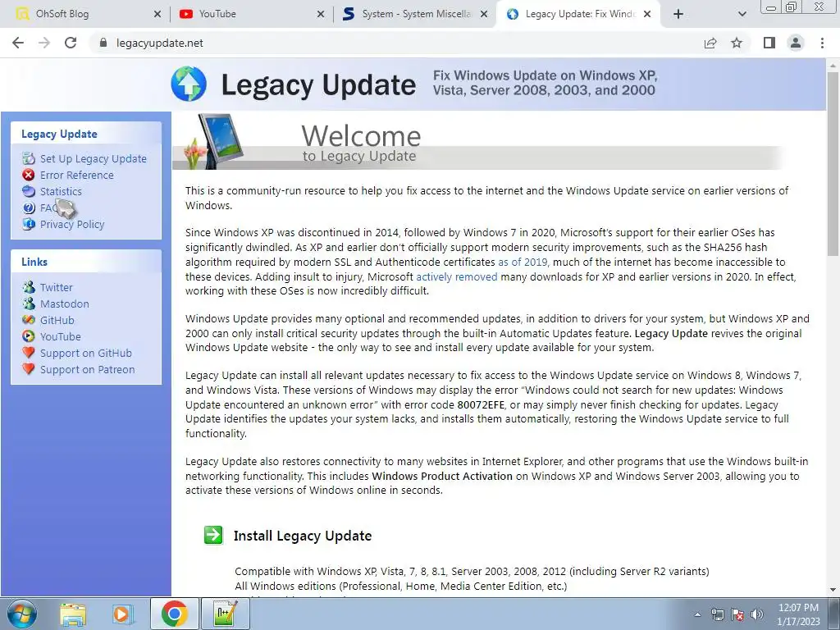Click the Action Center flag tray icon
The width and height of the screenshot is (840, 630).
[x=737, y=614]
